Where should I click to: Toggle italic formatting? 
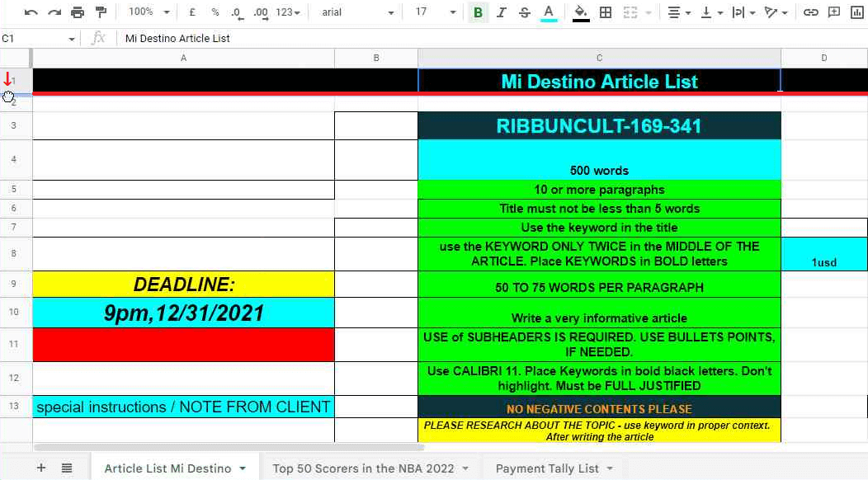pyautogui.click(x=501, y=12)
